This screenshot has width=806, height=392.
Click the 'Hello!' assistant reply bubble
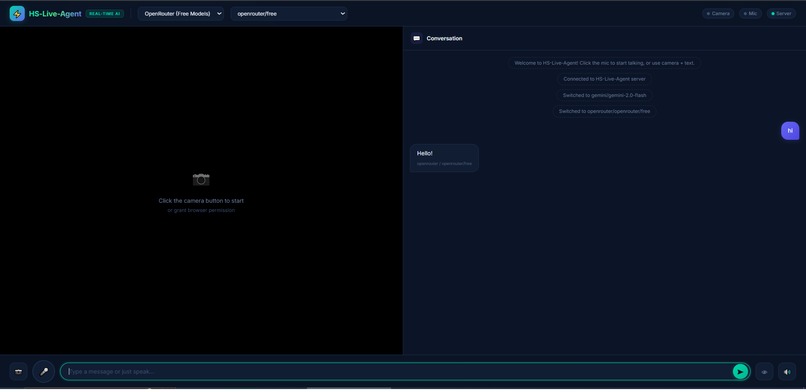pos(444,158)
